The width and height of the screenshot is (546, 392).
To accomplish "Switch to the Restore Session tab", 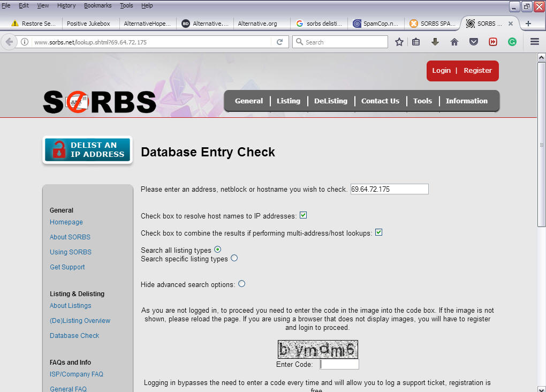I will [33, 24].
